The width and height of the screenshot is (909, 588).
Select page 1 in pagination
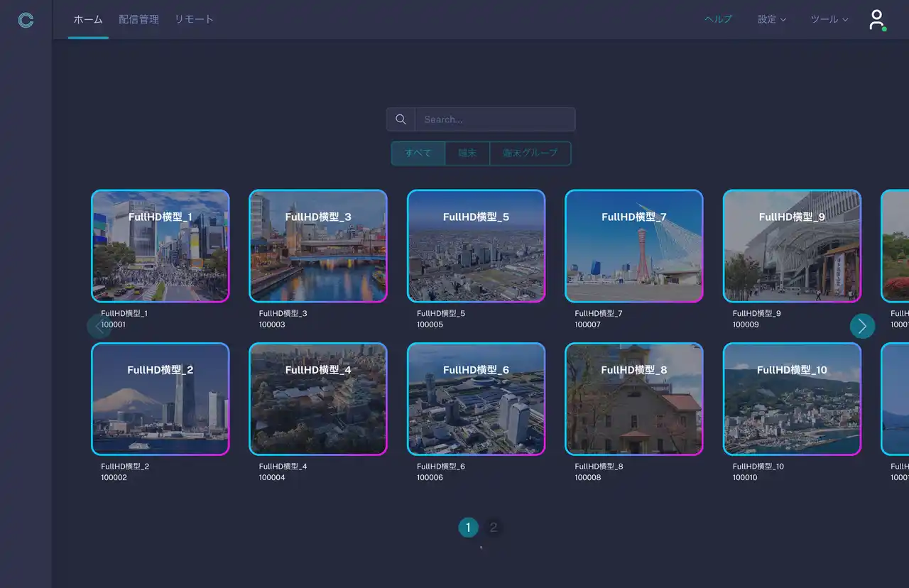click(x=468, y=527)
